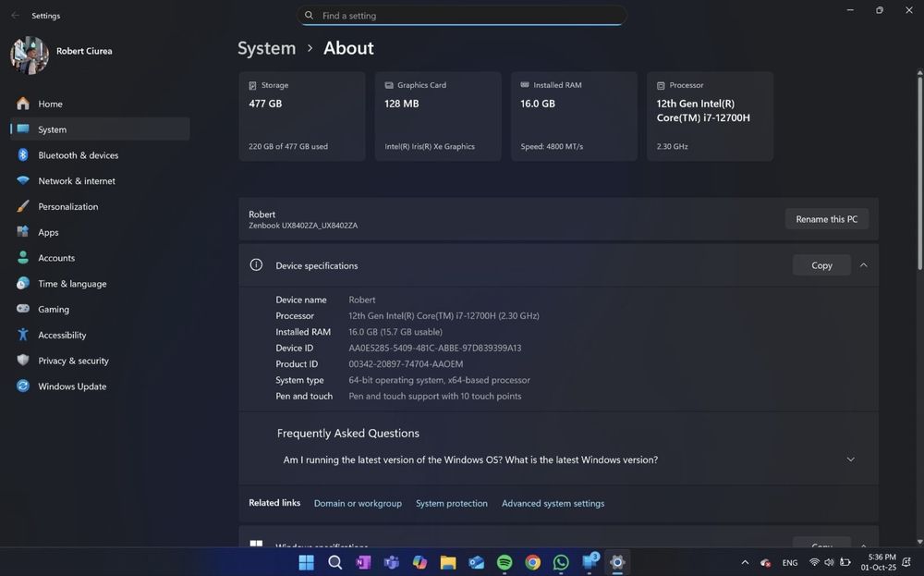Open System protection link
This screenshot has width=924, height=576.
pyautogui.click(x=452, y=503)
